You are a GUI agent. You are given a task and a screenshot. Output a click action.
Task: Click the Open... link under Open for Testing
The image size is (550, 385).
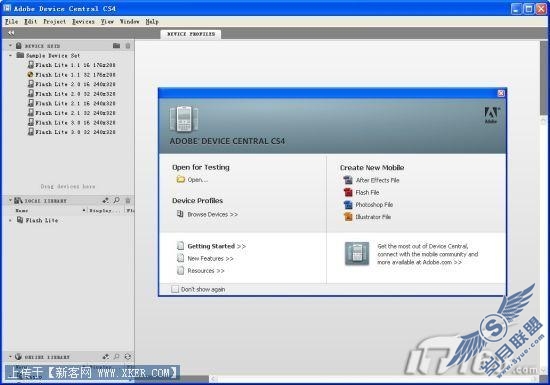click(197, 180)
